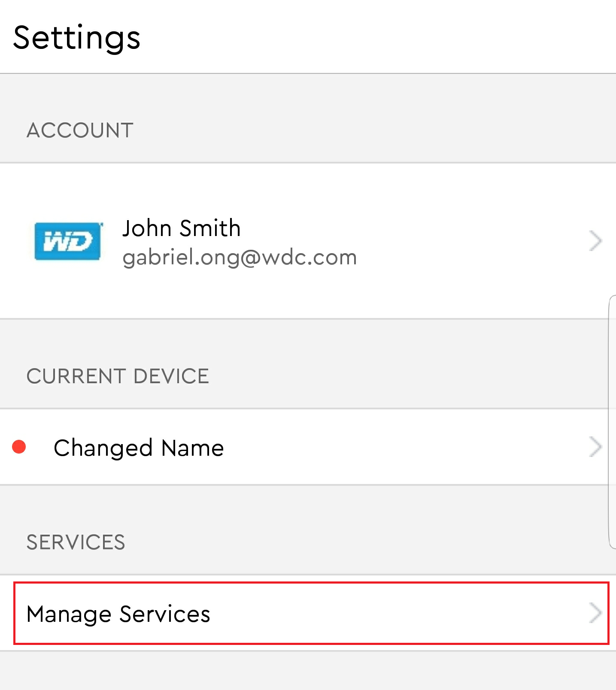This screenshot has width=616, height=690.
Task: Expand the Changed Name device chevron
Action: [x=595, y=447]
